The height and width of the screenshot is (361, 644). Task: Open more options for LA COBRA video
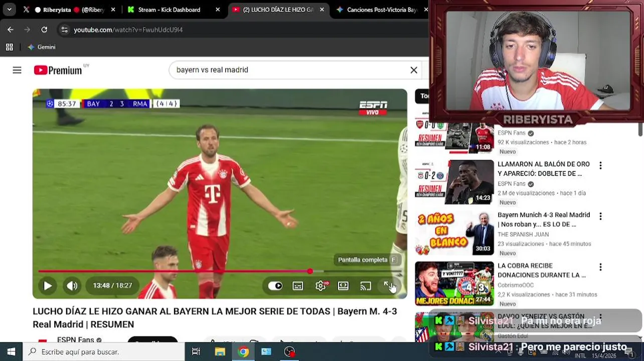pyautogui.click(x=600, y=267)
